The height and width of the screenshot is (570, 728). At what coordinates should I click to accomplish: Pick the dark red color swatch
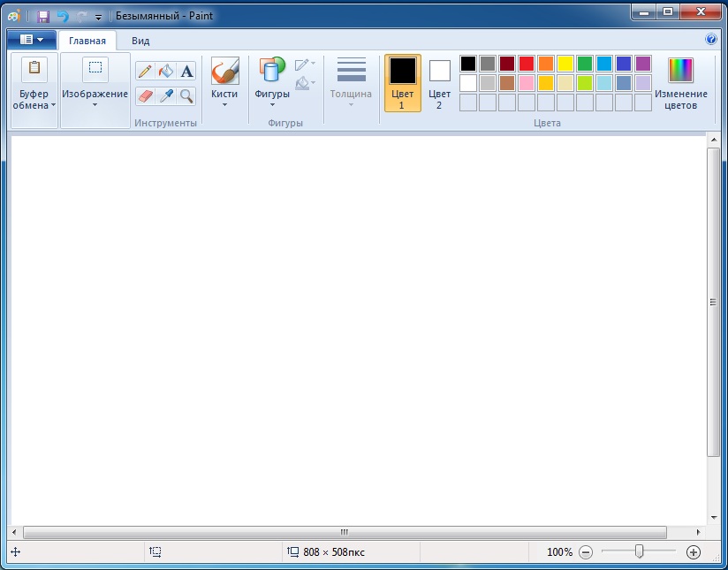coord(507,64)
